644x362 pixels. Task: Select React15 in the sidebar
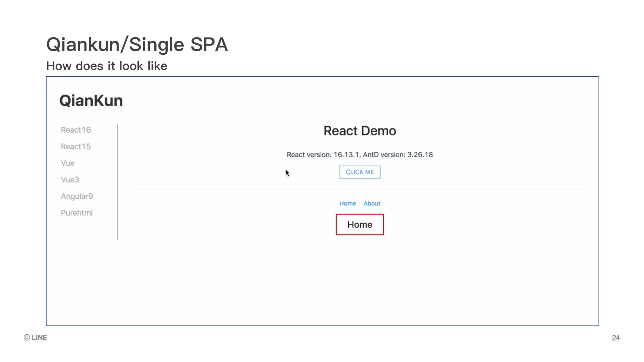(x=76, y=146)
